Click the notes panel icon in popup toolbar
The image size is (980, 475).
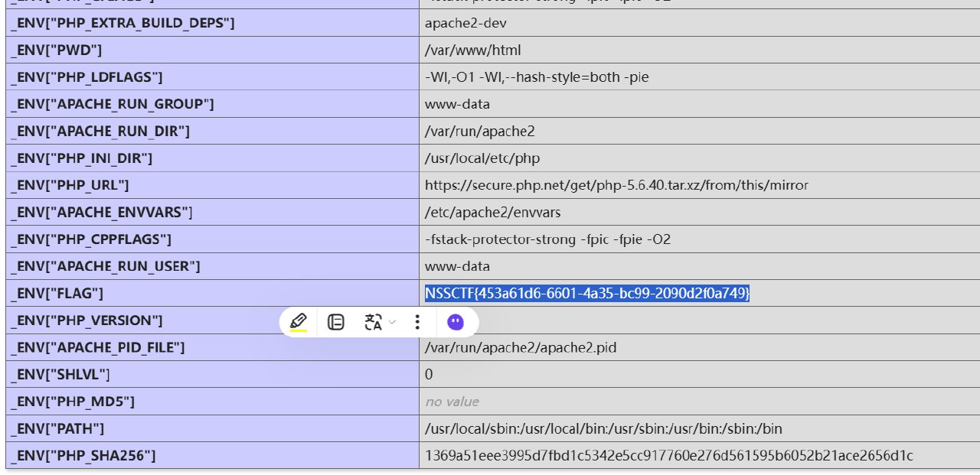click(335, 322)
